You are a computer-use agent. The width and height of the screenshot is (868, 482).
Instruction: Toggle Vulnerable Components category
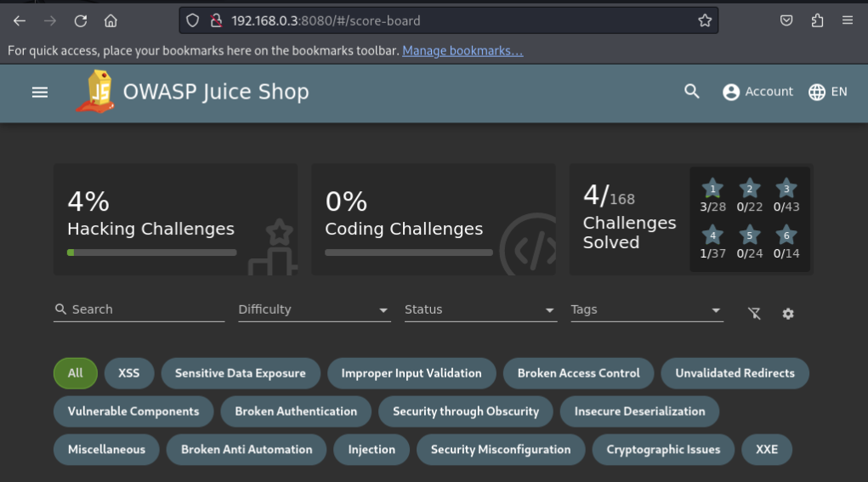pos(133,411)
